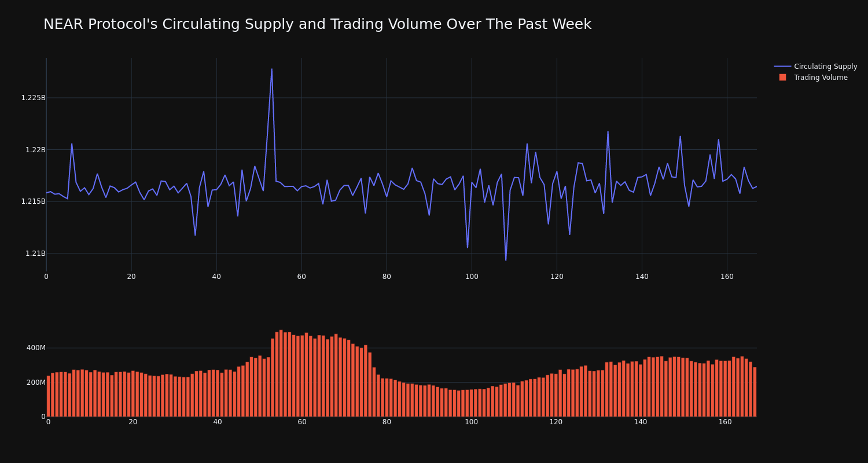Select the chart title text
The height and width of the screenshot is (463, 868).
tap(317, 24)
